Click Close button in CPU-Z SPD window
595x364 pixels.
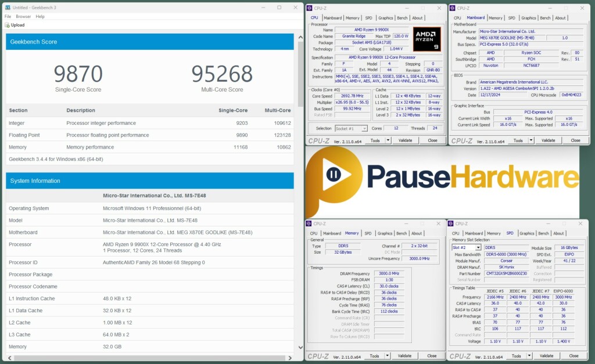(x=574, y=356)
